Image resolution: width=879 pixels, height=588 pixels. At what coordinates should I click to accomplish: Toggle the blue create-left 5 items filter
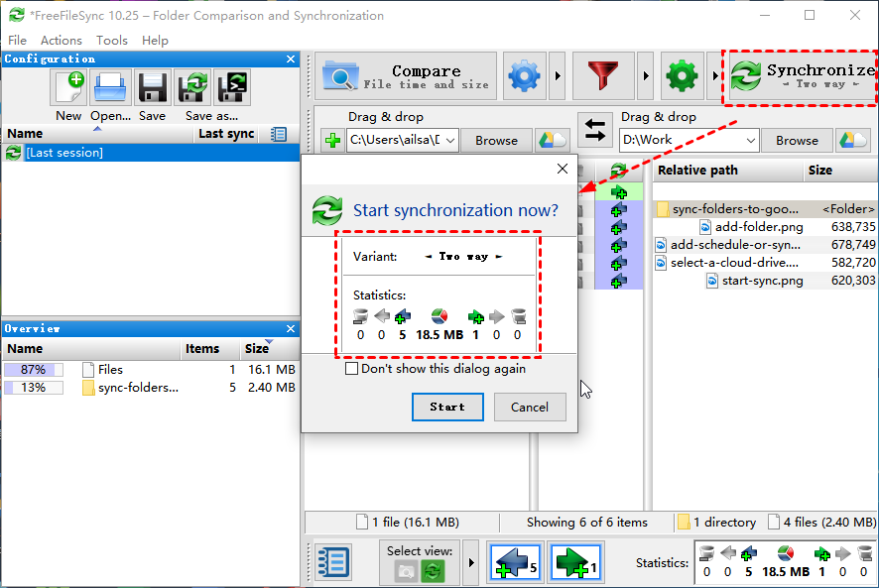(514, 562)
